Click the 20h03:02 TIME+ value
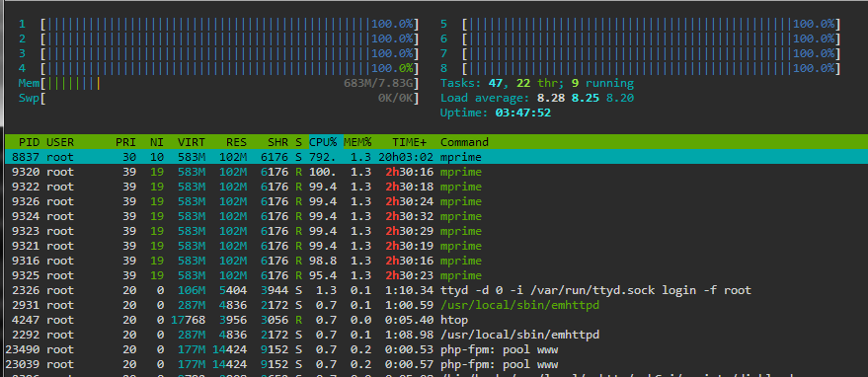 point(406,157)
